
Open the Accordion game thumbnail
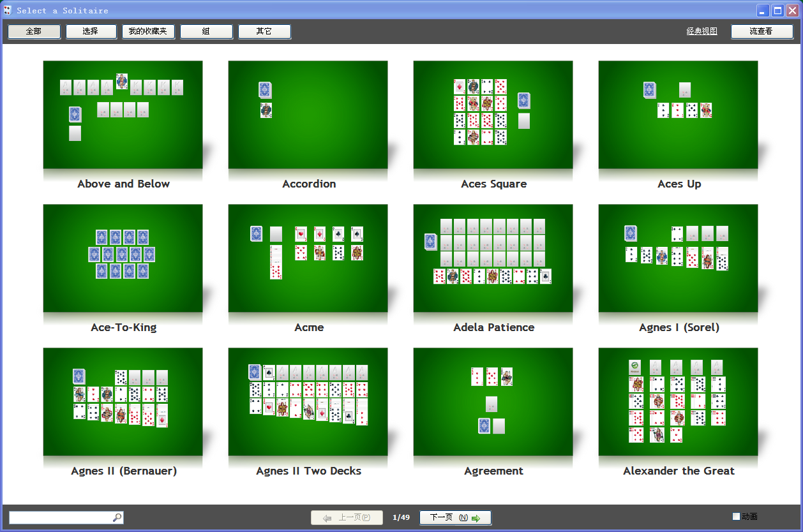[308, 115]
